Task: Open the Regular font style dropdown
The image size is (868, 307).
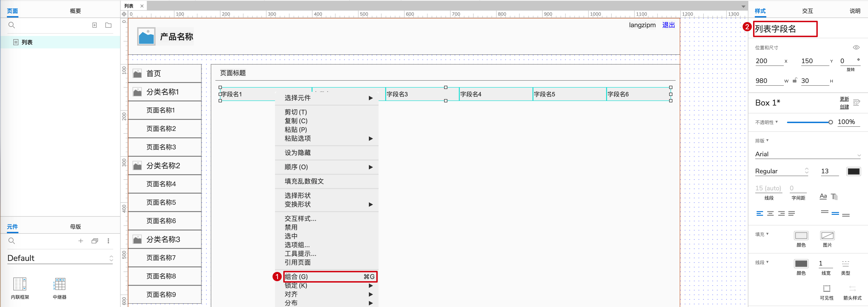Action: (x=782, y=171)
